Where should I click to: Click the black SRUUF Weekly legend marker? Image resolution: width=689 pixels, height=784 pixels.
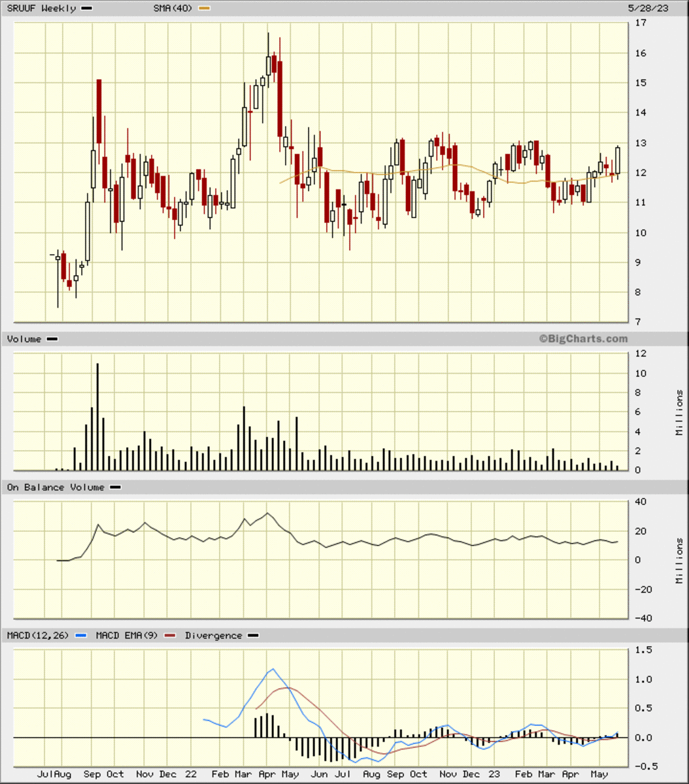click(x=86, y=8)
